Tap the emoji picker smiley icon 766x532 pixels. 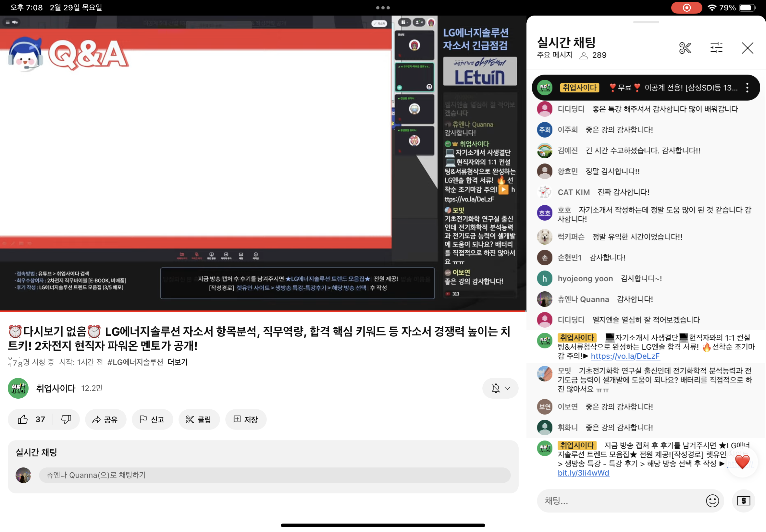(x=712, y=501)
